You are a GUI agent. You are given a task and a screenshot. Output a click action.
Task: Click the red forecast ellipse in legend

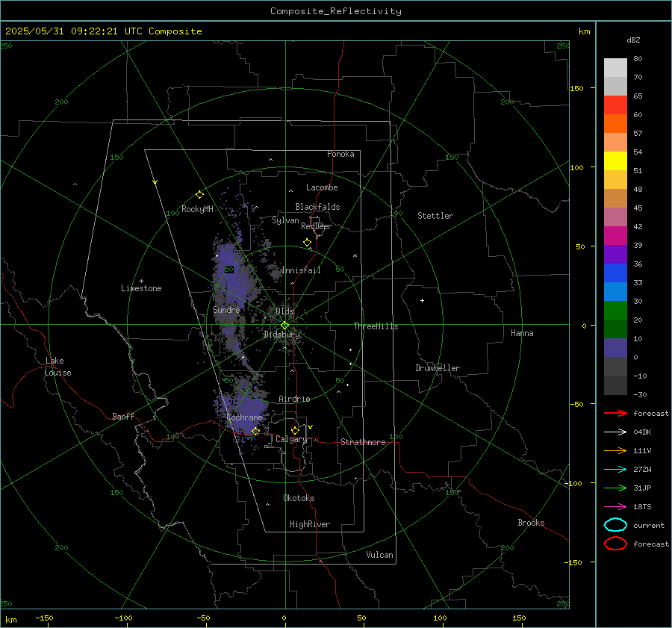[615, 544]
